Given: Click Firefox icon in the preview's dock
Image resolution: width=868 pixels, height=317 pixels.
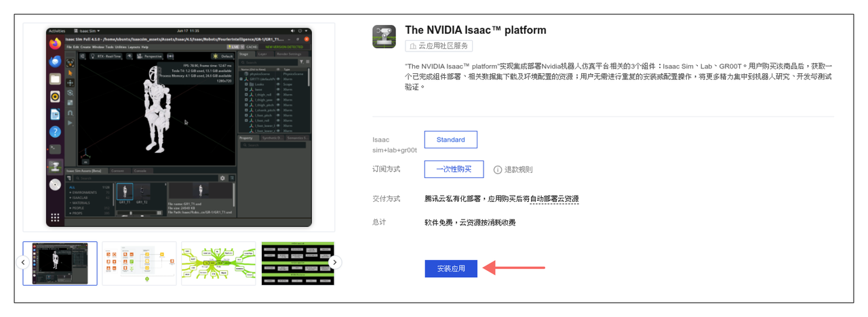Looking at the screenshot, I should tap(55, 44).
